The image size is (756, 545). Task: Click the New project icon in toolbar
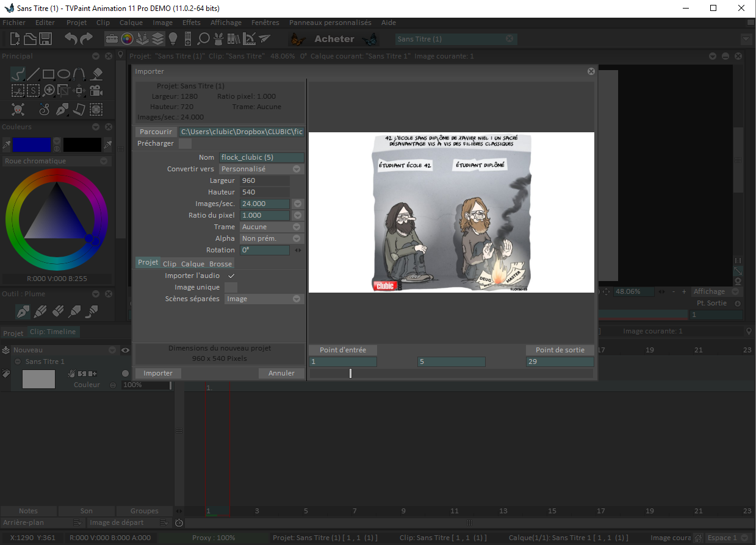(x=16, y=39)
